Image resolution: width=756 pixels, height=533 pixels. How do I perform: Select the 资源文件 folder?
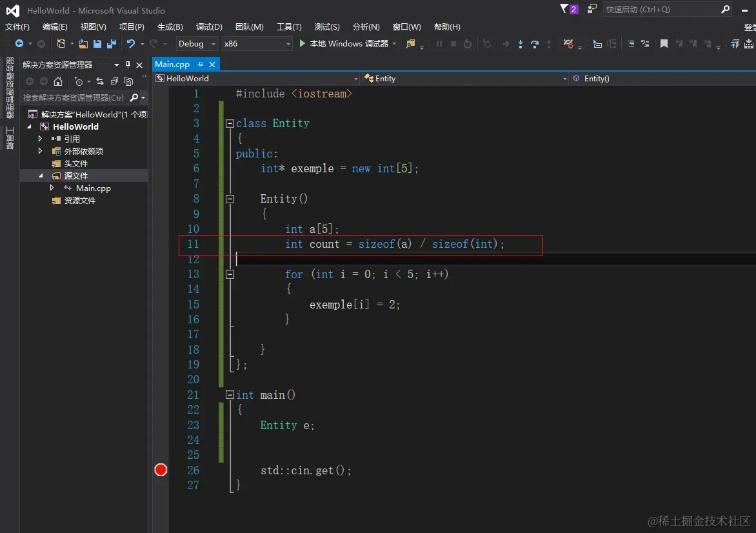coord(79,201)
